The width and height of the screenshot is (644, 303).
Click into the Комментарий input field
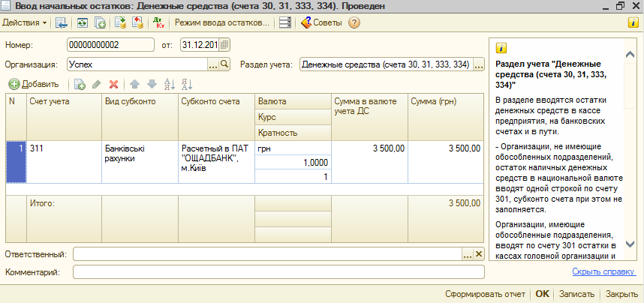pos(278,271)
